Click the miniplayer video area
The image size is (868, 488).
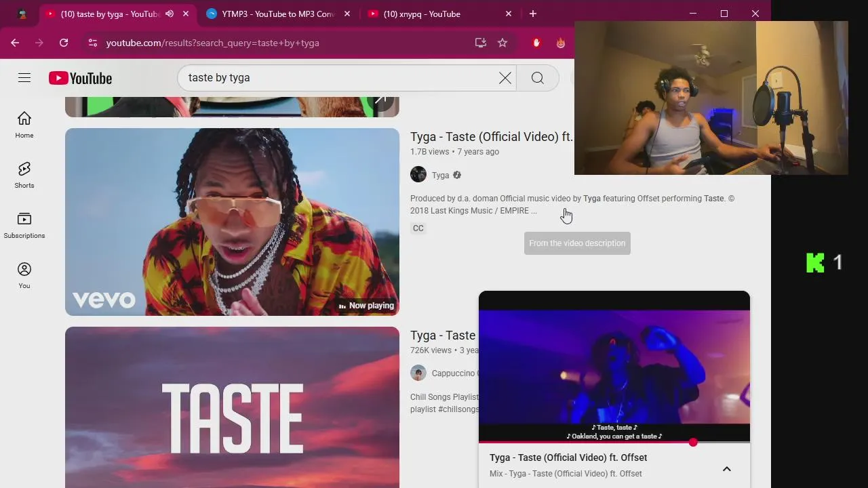[x=614, y=367]
